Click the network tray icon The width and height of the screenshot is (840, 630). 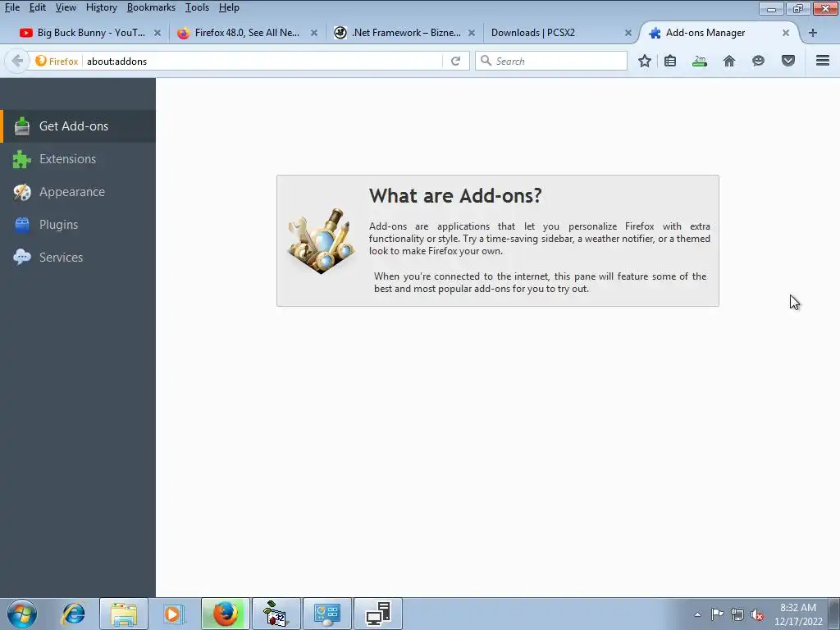coord(737,614)
